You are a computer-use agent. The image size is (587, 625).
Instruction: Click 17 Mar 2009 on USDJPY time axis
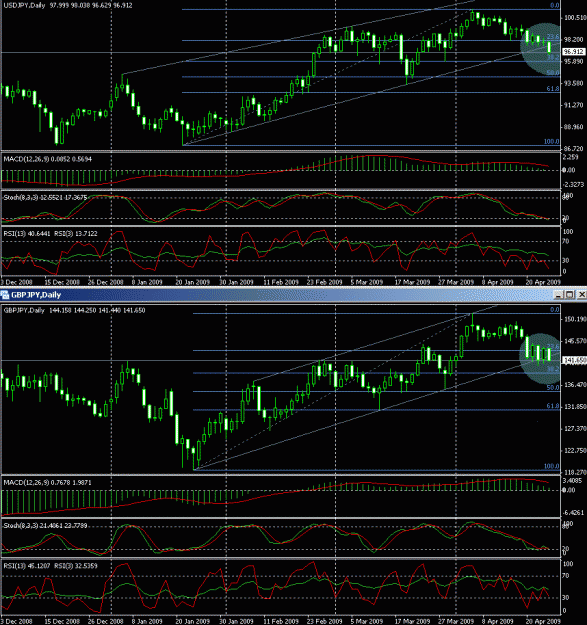click(412, 282)
